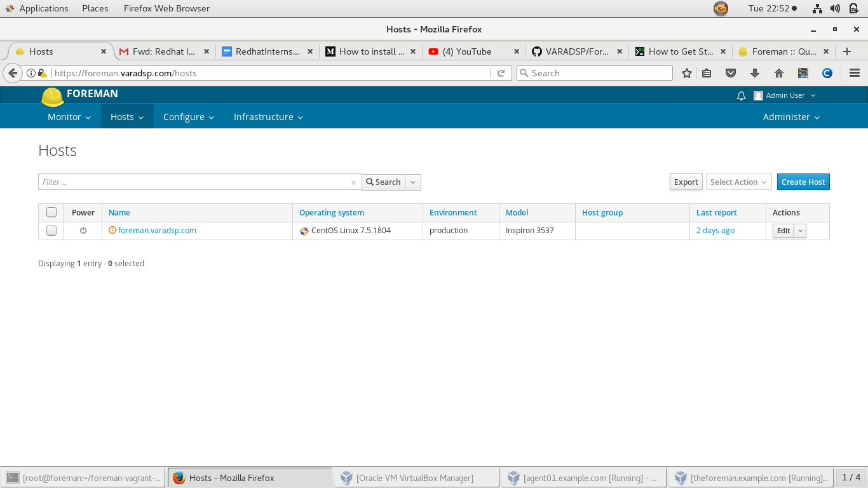The image size is (868, 488).
Task: Go to Firefox home page icon
Action: pos(779,73)
